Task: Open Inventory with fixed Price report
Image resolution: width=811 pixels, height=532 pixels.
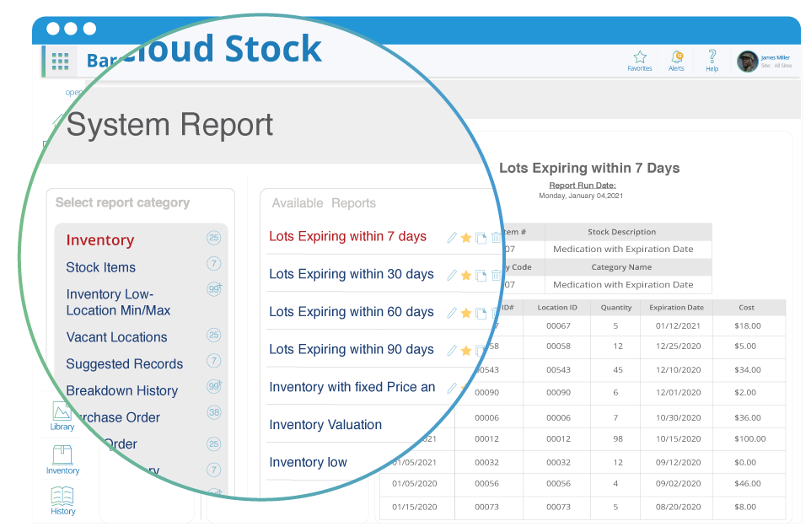Action: pyautogui.click(x=352, y=387)
